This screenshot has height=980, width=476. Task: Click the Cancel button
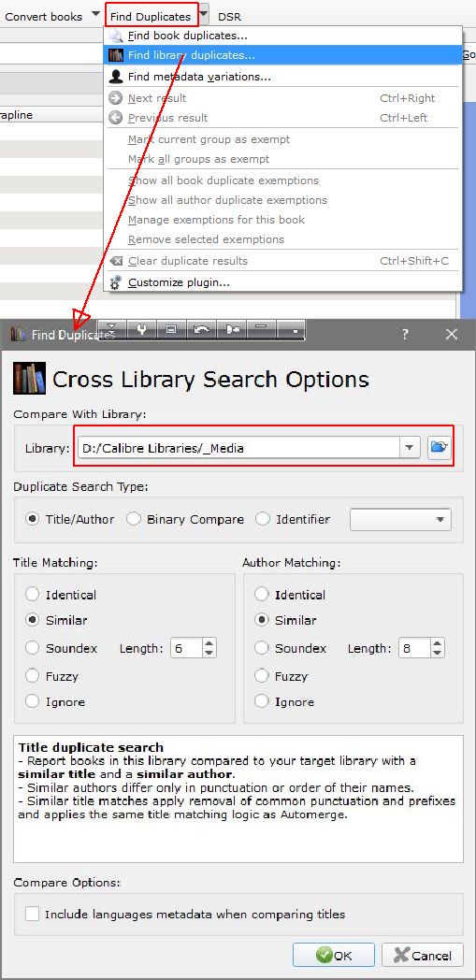coord(423,955)
